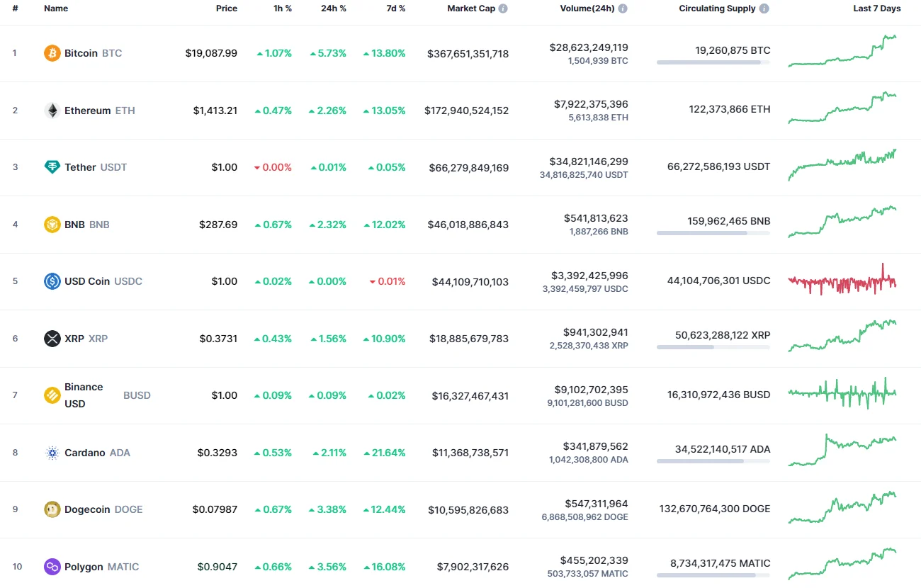This screenshot has width=921, height=588.
Task: Select the Tether teal logo icon
Action: (x=52, y=166)
